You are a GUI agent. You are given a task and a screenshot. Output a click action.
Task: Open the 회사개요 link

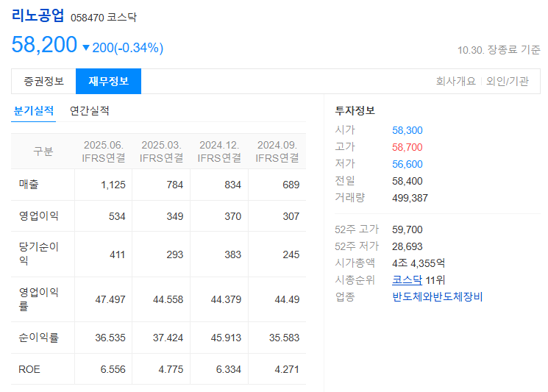[456, 82]
